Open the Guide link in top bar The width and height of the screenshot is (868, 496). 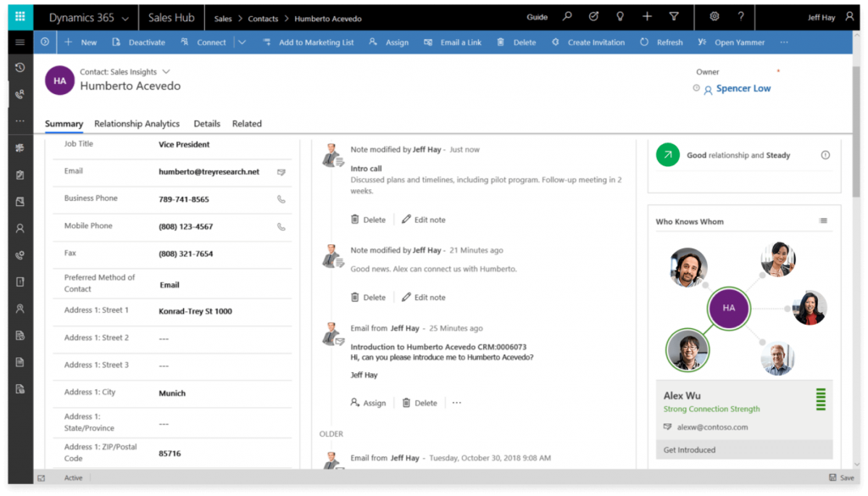[x=537, y=17]
